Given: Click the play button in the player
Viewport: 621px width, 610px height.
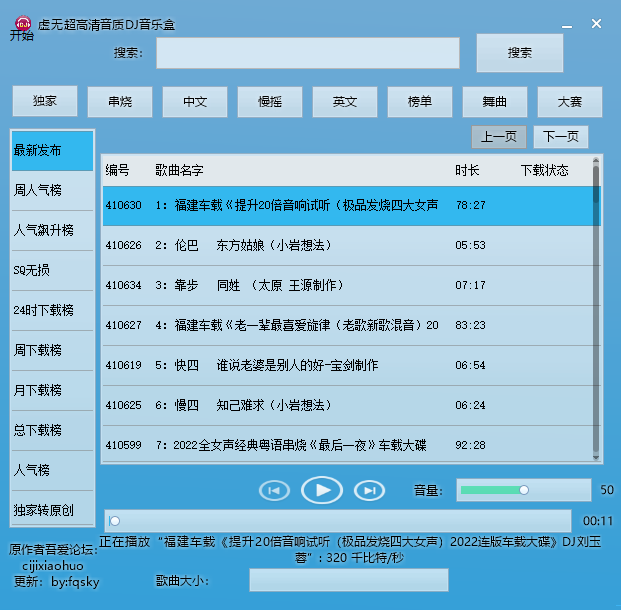Looking at the screenshot, I should 322,490.
